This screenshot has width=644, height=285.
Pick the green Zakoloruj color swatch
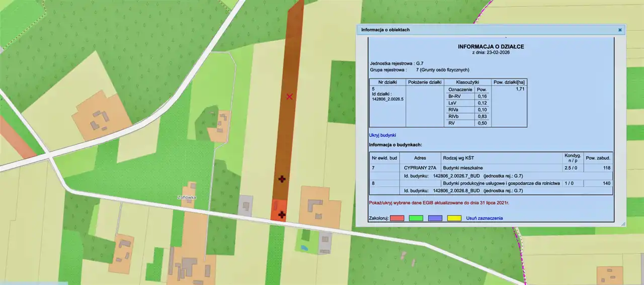click(x=416, y=218)
